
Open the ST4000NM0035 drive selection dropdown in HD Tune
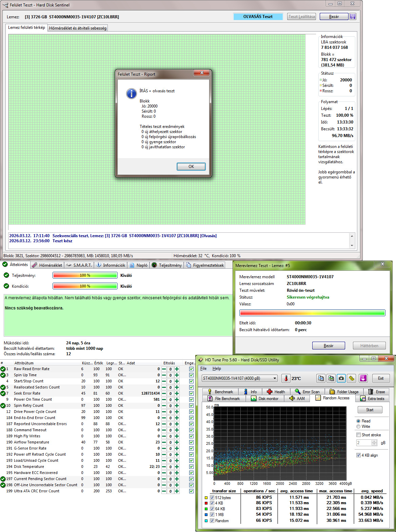pyautogui.click(x=239, y=378)
